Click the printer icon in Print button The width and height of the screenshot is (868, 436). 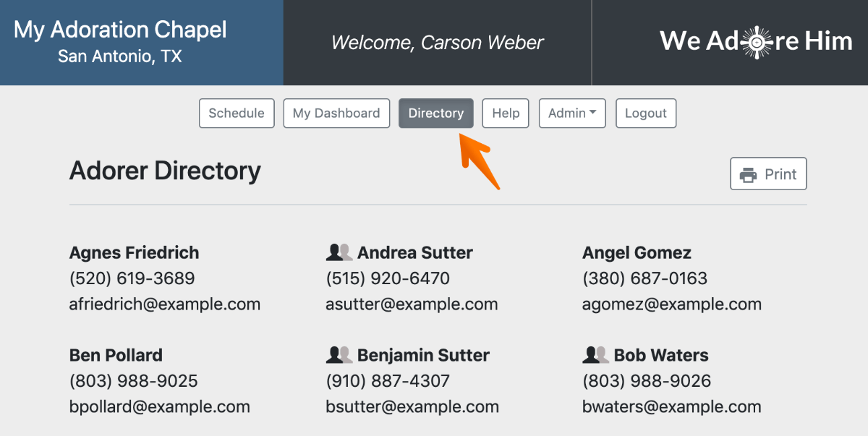(x=749, y=174)
